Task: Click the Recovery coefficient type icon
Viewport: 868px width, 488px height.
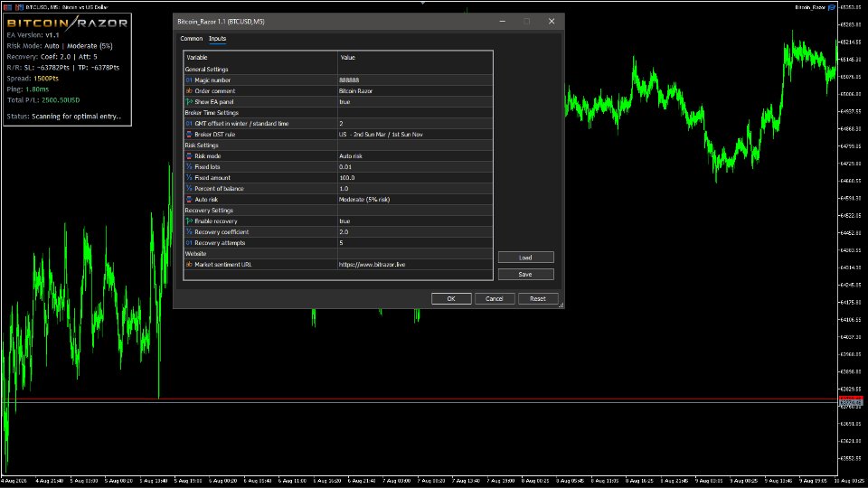Action: tap(189, 232)
